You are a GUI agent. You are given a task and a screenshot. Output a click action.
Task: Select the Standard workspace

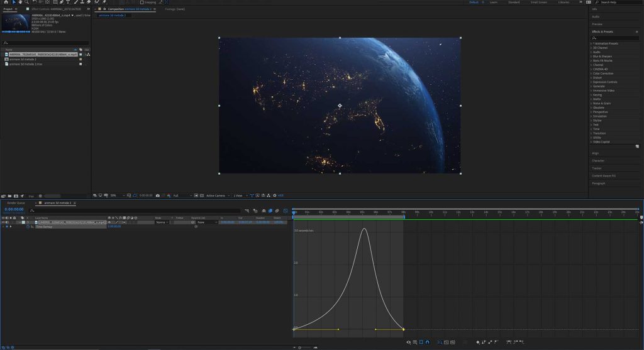(x=514, y=3)
